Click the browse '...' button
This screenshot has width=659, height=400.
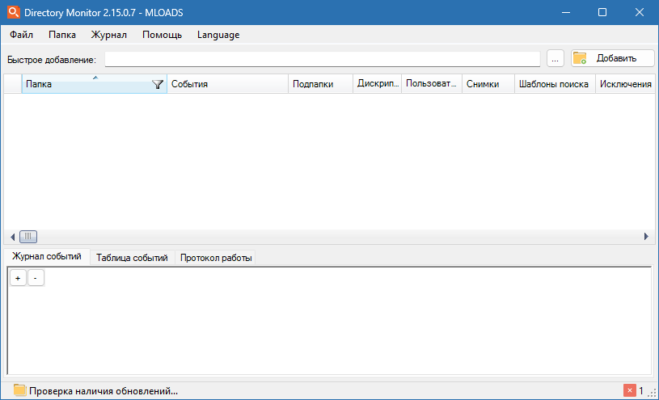pyautogui.click(x=555, y=59)
